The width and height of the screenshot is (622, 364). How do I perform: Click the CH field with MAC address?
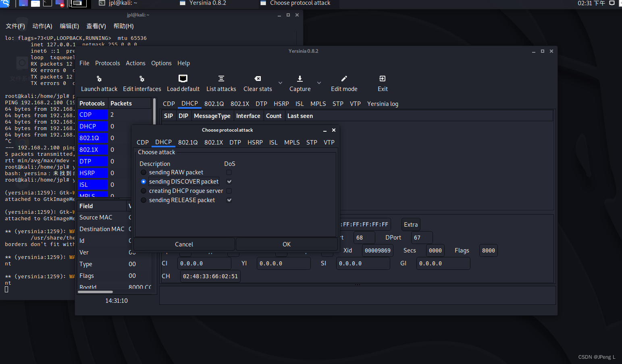[210, 276]
